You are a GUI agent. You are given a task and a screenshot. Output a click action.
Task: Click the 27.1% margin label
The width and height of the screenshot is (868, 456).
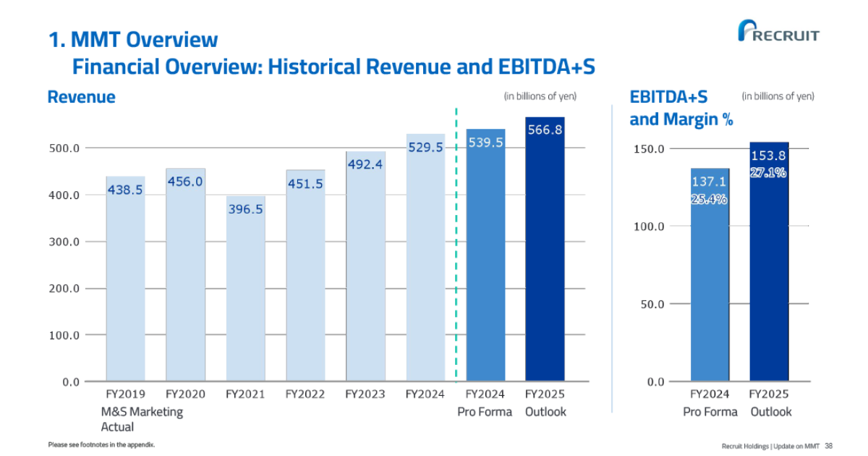pos(768,173)
